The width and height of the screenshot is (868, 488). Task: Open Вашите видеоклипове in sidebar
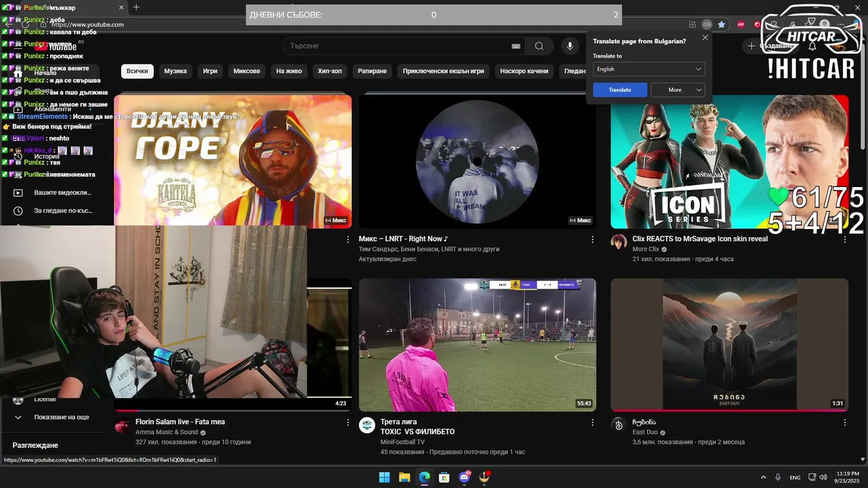click(53, 192)
